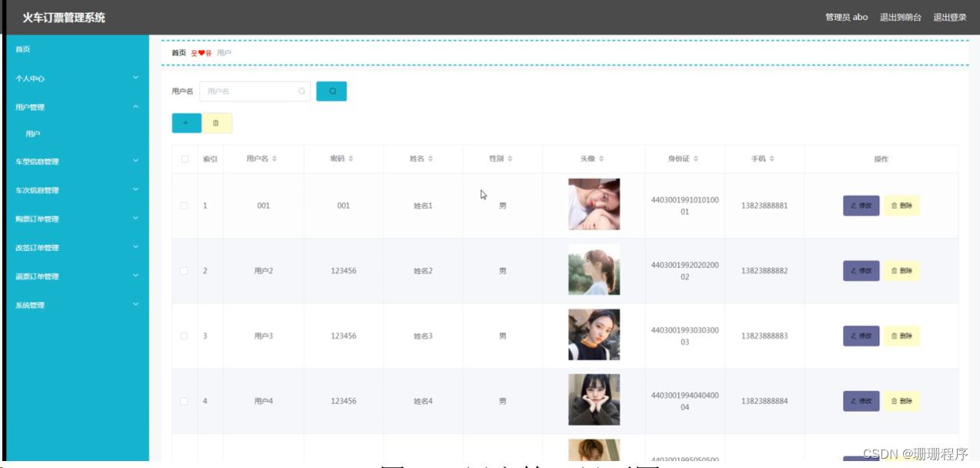Open 首页 in the sidebar

pyautogui.click(x=23, y=49)
